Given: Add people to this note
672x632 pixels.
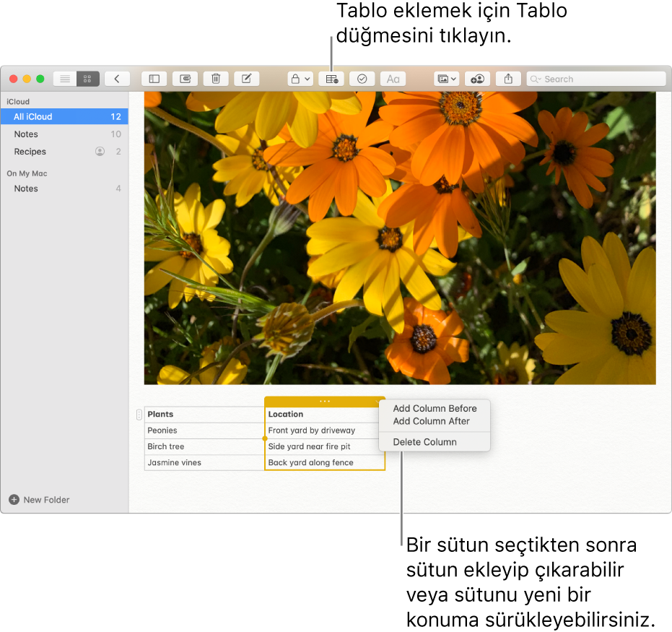Looking at the screenshot, I should [477, 79].
